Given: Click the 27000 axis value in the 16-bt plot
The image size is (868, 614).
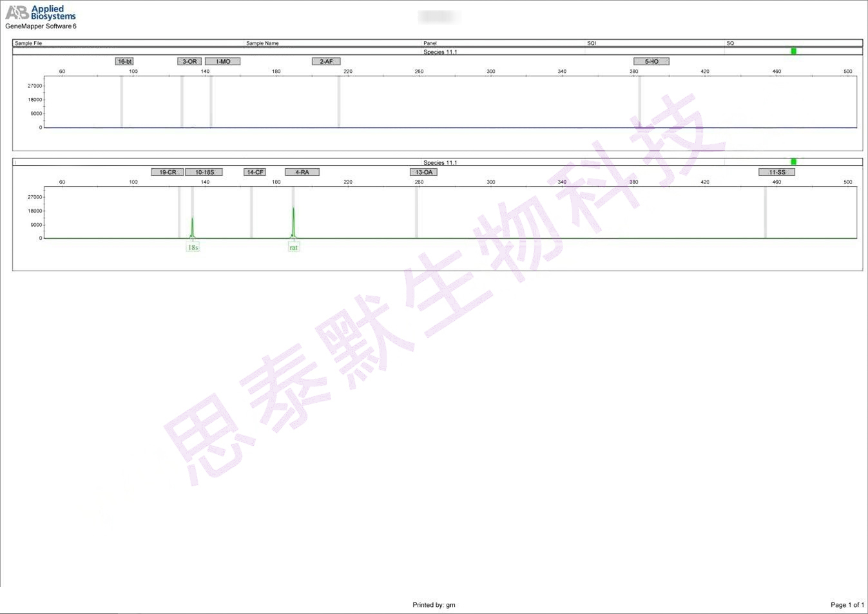Looking at the screenshot, I should [x=35, y=86].
